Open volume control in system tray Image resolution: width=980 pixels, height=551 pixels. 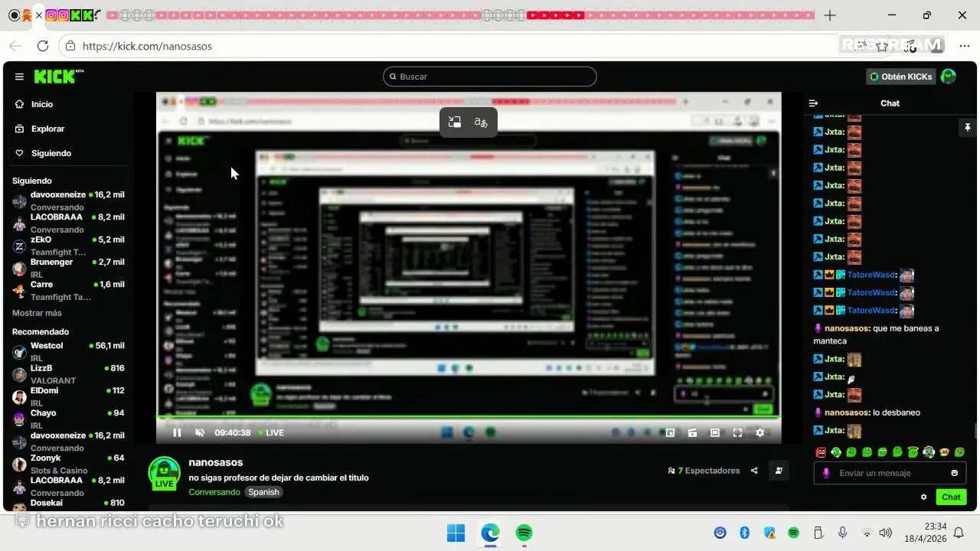click(886, 533)
